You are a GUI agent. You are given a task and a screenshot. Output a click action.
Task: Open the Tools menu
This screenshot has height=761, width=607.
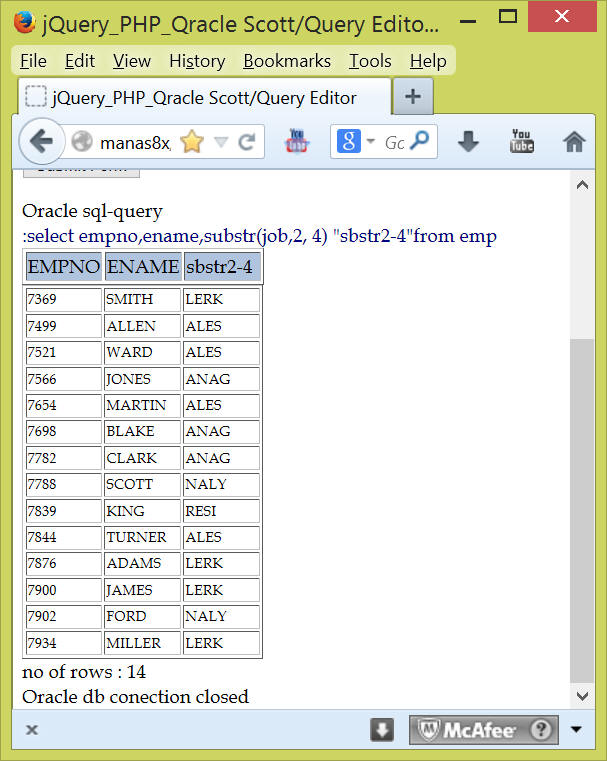point(370,61)
